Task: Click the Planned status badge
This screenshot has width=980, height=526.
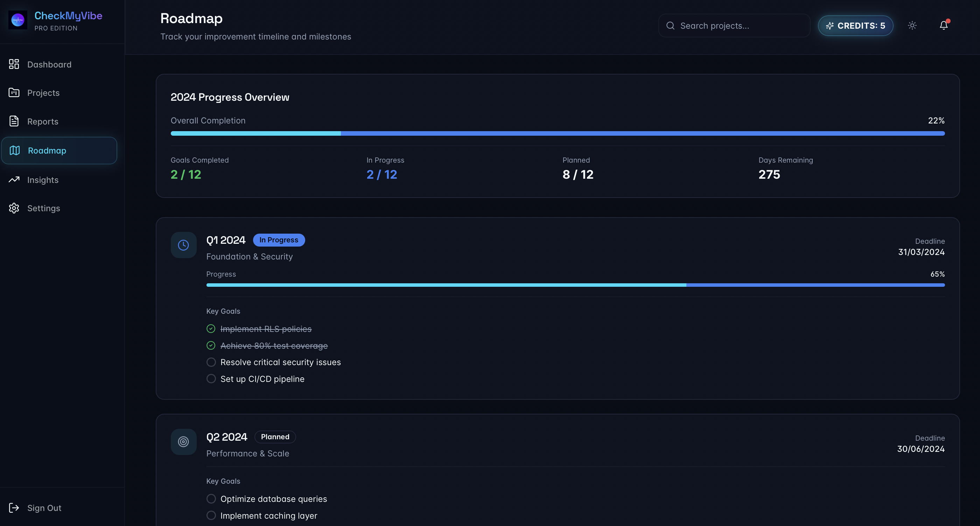Action: coord(275,437)
